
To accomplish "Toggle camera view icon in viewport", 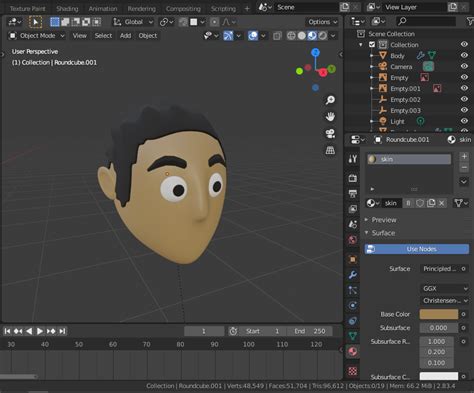I will click(x=330, y=134).
